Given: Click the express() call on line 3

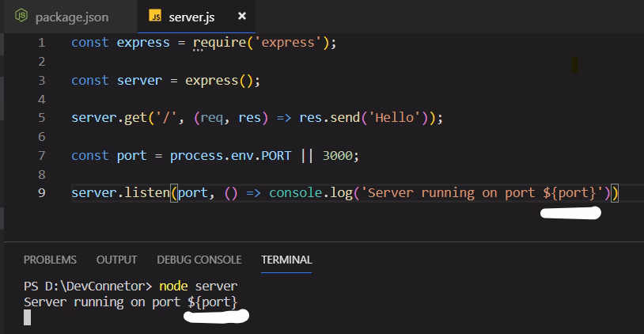Looking at the screenshot, I should (219, 81).
